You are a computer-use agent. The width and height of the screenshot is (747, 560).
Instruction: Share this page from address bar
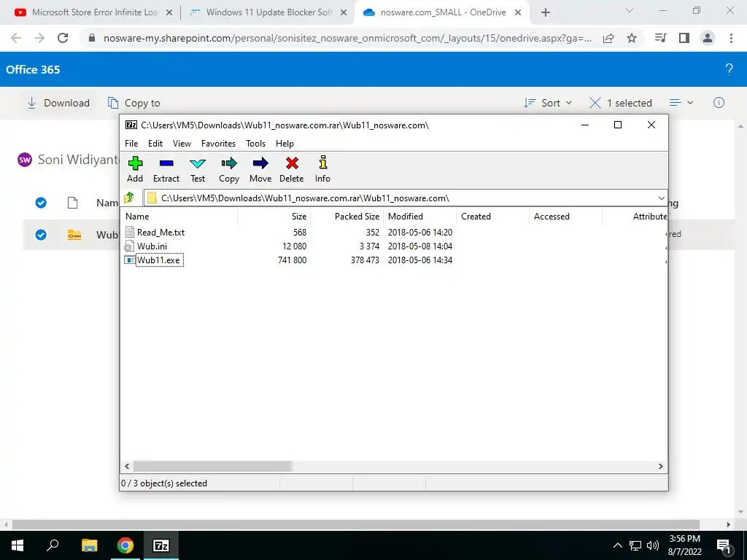click(608, 38)
